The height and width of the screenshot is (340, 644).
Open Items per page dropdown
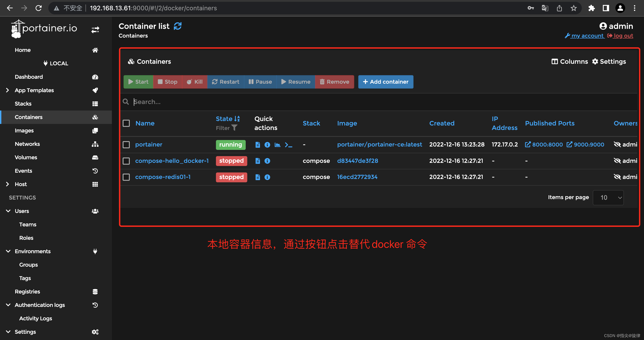(608, 198)
